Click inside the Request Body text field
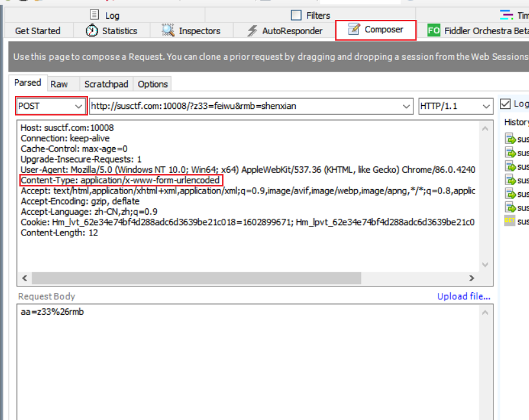529x420 pixels. 252,361
